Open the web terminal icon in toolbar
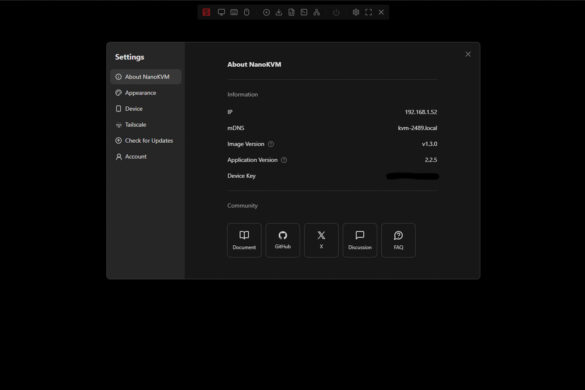The width and height of the screenshot is (585, 390). pos(304,12)
